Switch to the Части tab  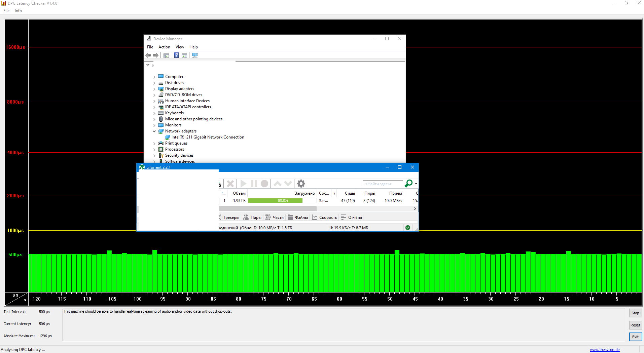(x=275, y=218)
